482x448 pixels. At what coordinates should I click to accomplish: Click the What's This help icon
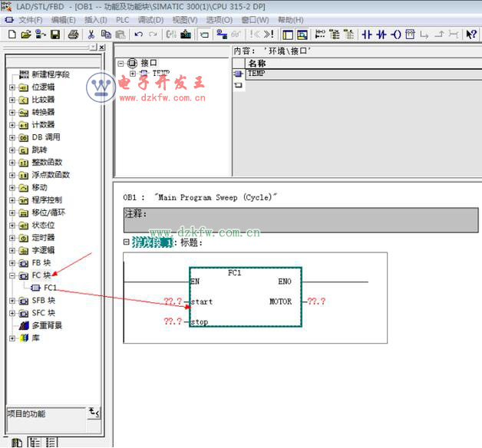471,35
